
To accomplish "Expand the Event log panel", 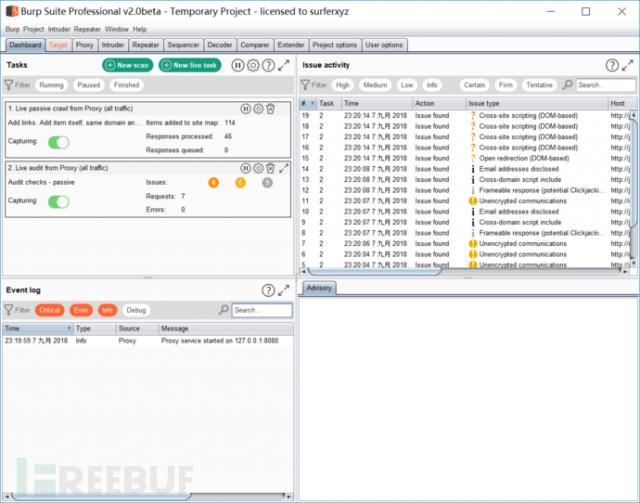I will pos(284,290).
